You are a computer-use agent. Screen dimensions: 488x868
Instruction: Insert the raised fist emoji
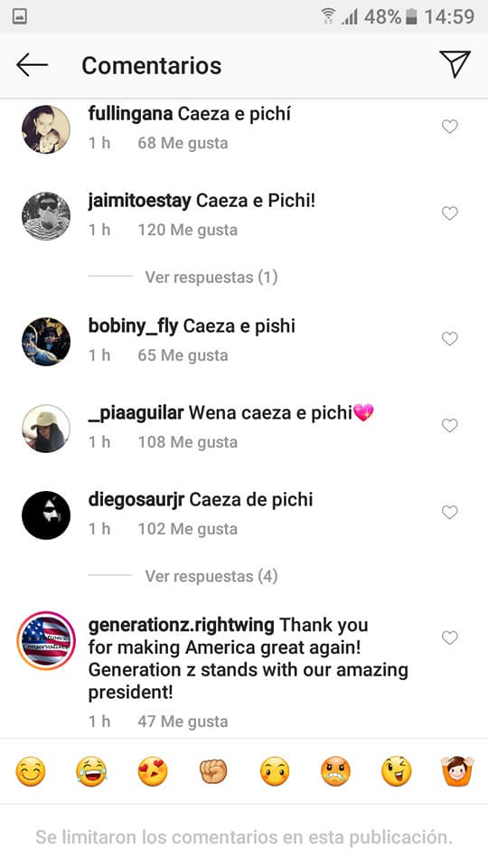(213, 771)
